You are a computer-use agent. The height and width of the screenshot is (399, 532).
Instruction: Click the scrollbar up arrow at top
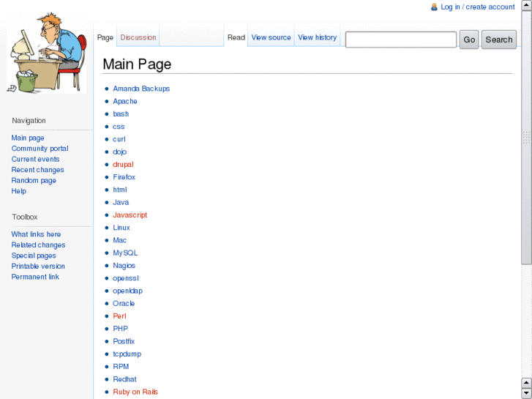(527, 5)
